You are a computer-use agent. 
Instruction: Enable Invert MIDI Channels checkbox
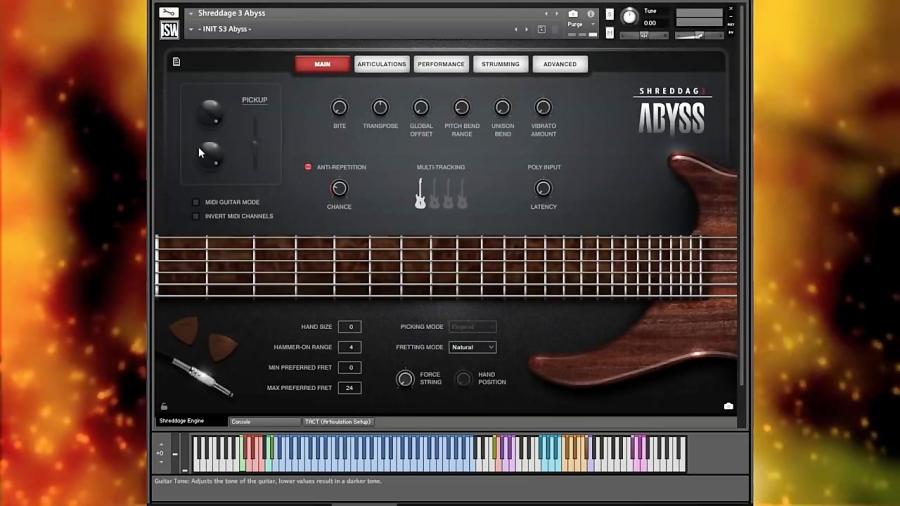196,216
